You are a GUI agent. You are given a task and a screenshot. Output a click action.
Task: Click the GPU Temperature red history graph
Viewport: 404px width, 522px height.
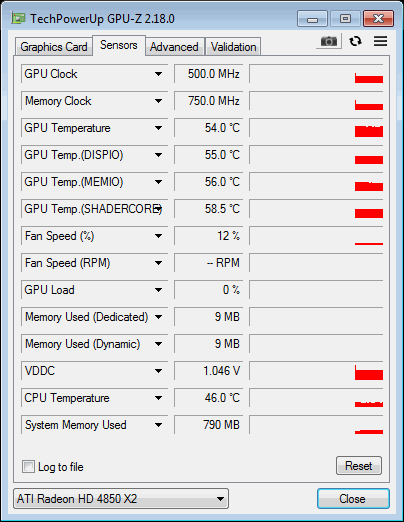point(316,128)
